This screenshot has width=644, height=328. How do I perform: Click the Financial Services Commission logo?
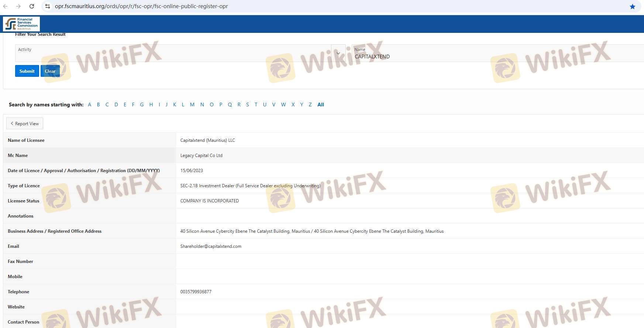coord(21,24)
